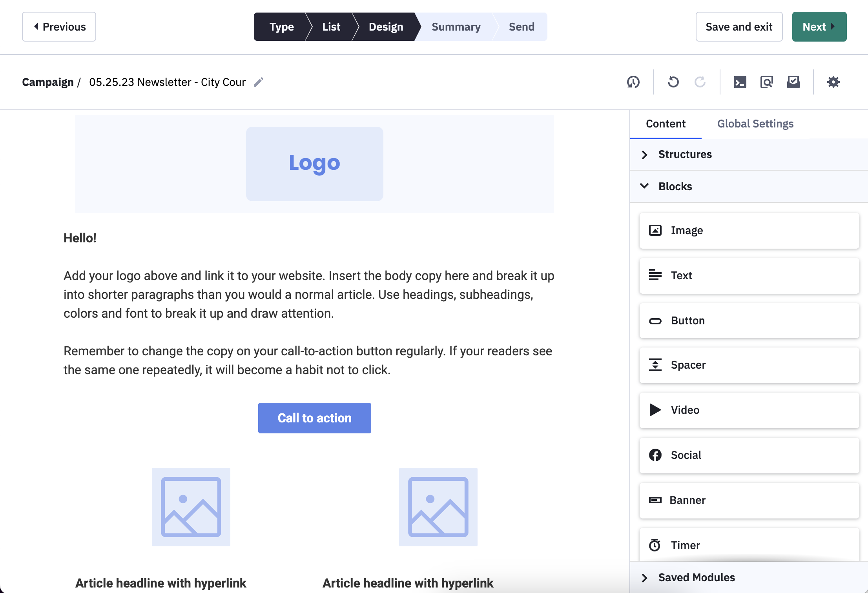Select the Logo placeholder image
868x593 pixels.
pyautogui.click(x=314, y=164)
